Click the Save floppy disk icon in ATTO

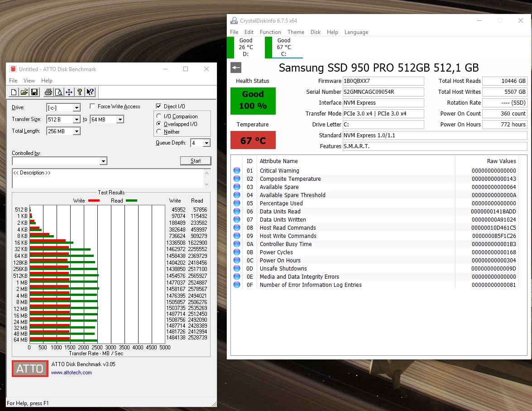tap(34, 92)
